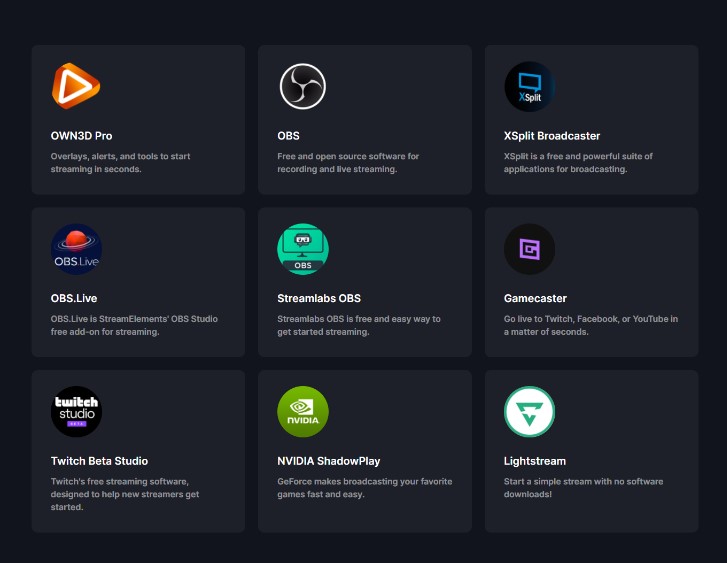727x563 pixels.
Task: Click 'GeForce makes broadcasting' description text
Action: (x=365, y=488)
